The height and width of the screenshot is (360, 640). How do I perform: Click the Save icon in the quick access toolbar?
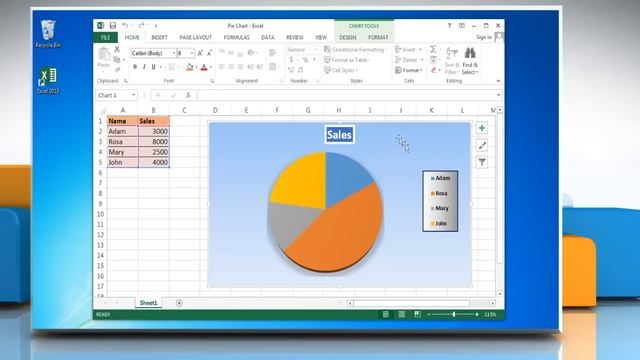click(113, 26)
